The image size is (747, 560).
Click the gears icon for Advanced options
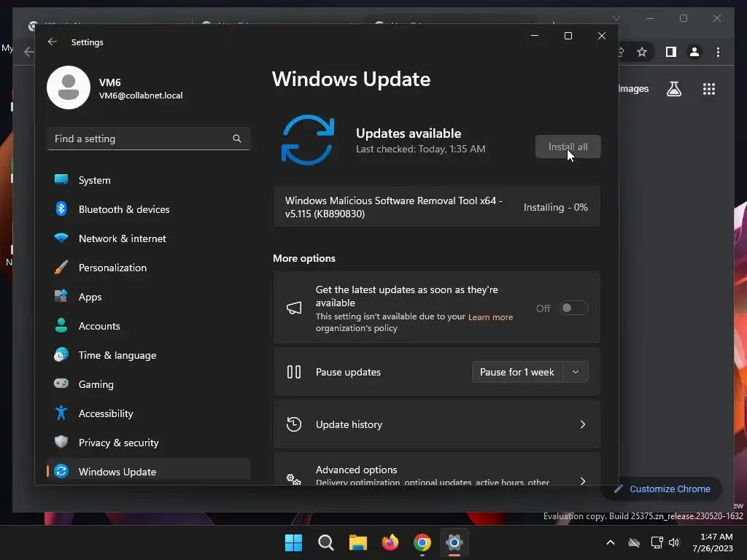[294, 479]
